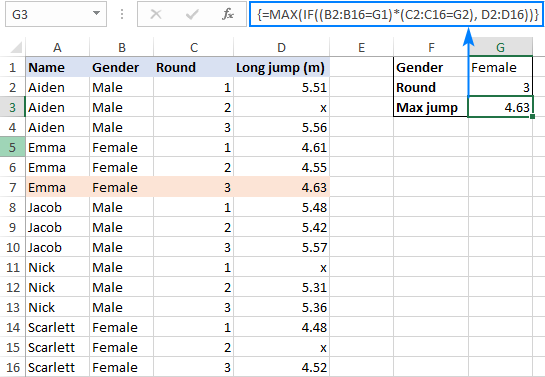Select Female in row 6
Screen dimensions: 545x377
[x=121, y=167]
